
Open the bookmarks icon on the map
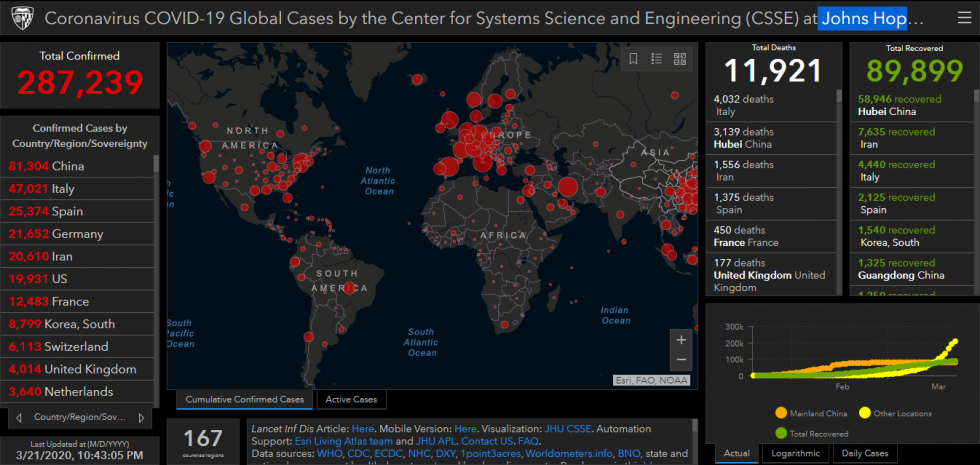[x=634, y=59]
